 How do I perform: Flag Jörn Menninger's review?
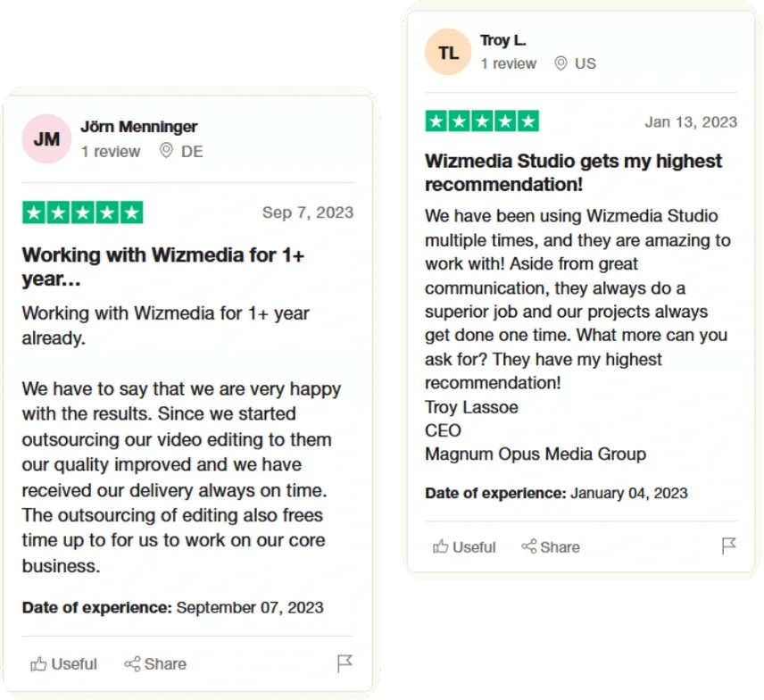pos(345,663)
